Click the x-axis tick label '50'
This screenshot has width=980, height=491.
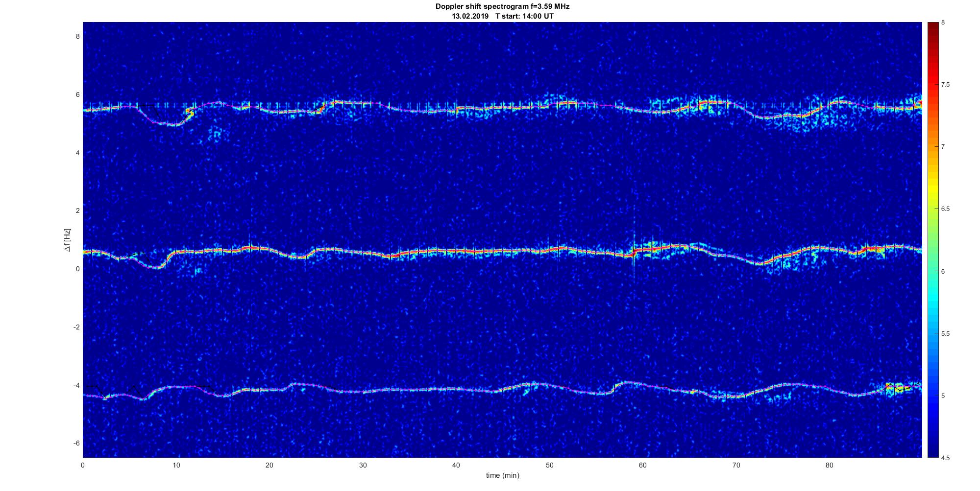click(x=549, y=465)
